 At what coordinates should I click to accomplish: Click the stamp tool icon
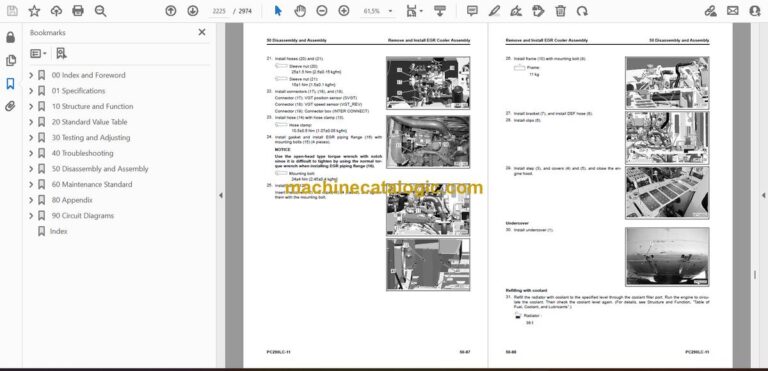coord(538,11)
